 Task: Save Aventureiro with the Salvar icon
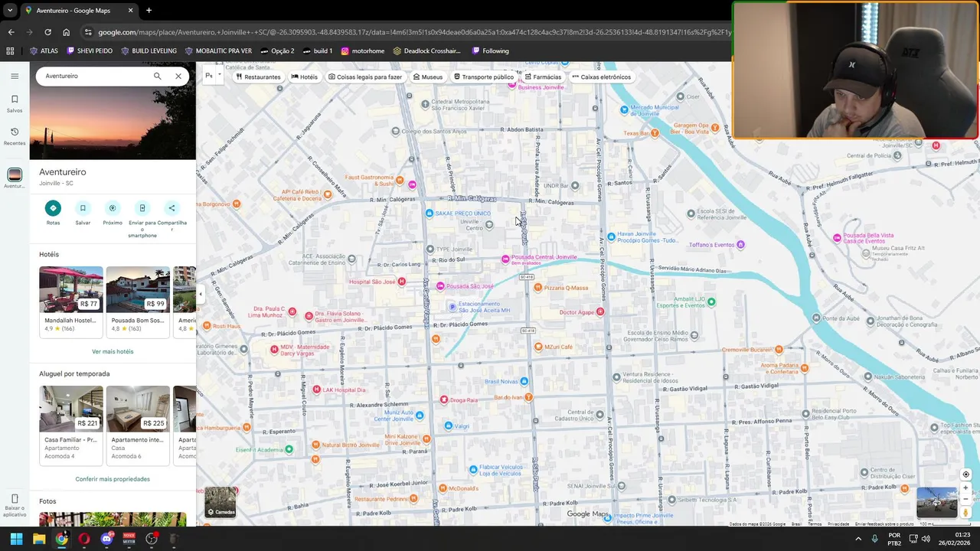click(x=83, y=208)
